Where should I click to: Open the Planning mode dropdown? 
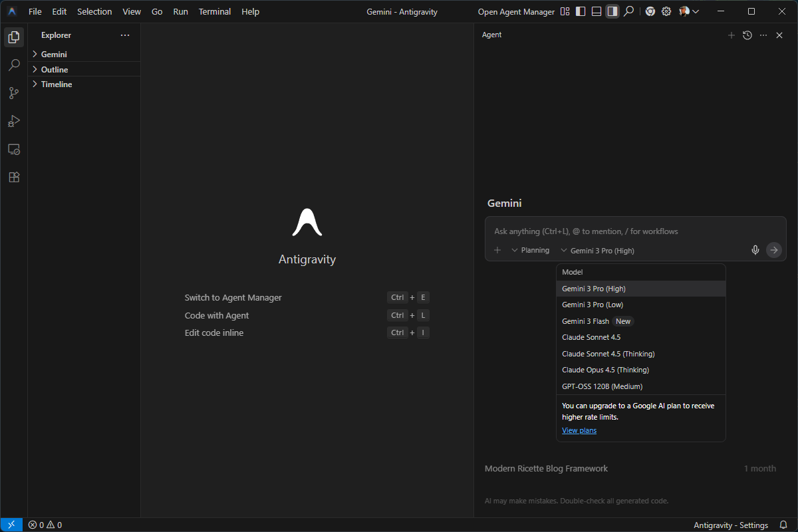pos(530,250)
